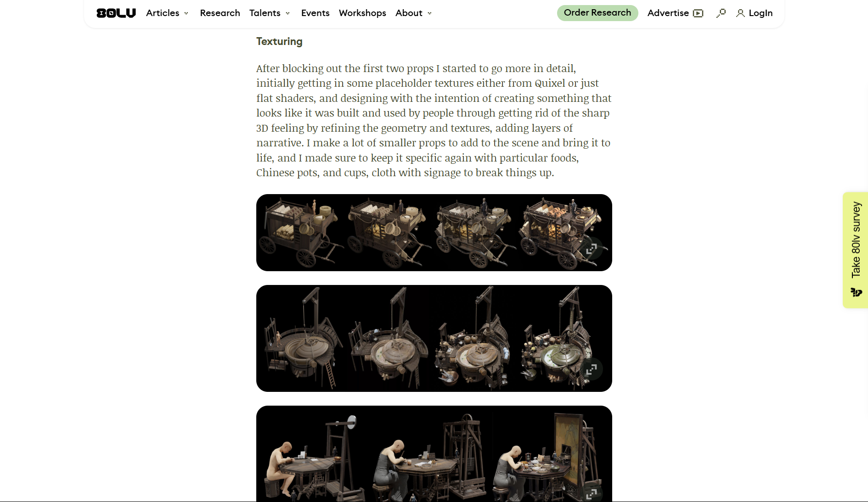
Task: Expand the table scene image fullscreen
Action: (591, 493)
